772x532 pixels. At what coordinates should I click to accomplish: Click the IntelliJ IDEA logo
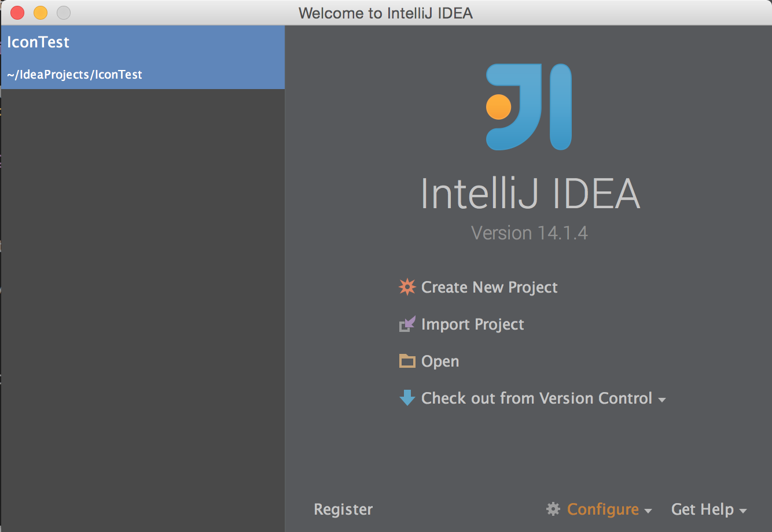528,107
